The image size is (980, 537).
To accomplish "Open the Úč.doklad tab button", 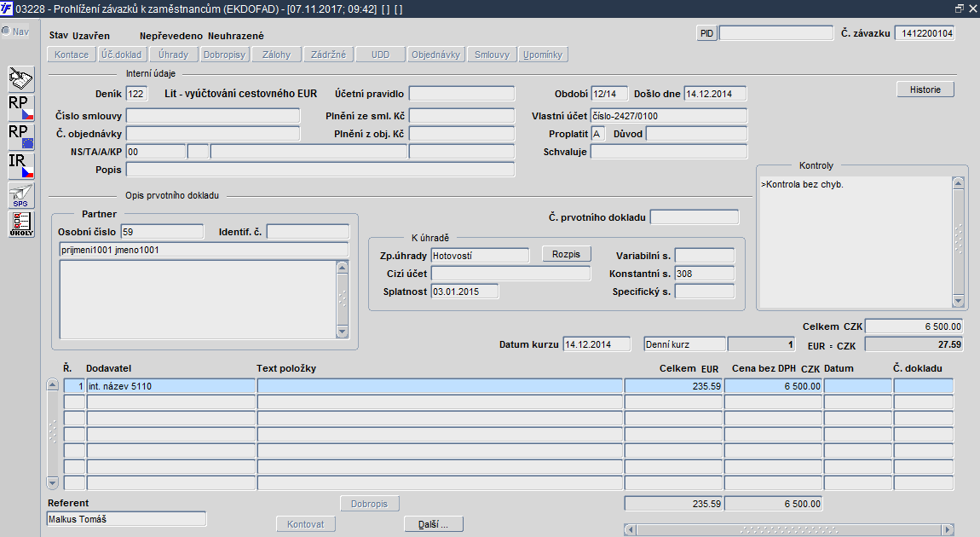I will pyautogui.click(x=122, y=55).
